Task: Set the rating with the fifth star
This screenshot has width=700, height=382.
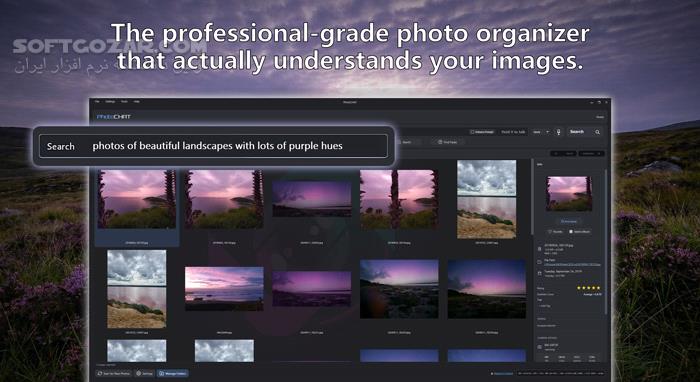Action: coord(599,288)
